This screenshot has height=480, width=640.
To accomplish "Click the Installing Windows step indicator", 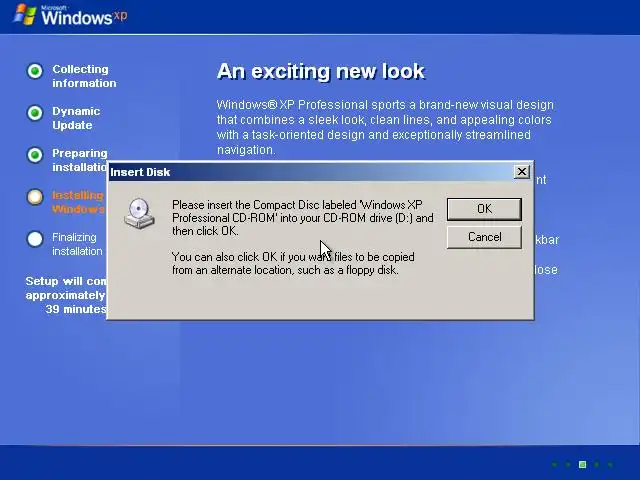I will 35,197.
